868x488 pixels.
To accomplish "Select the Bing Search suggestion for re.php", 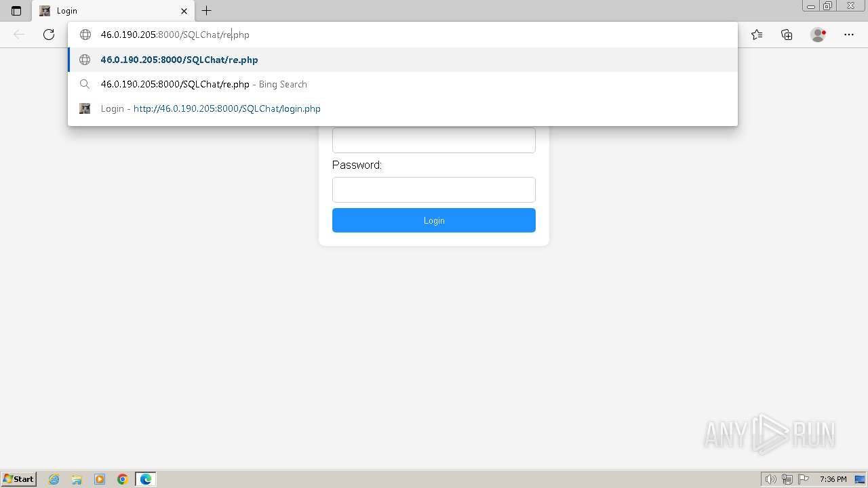I will pos(403,84).
